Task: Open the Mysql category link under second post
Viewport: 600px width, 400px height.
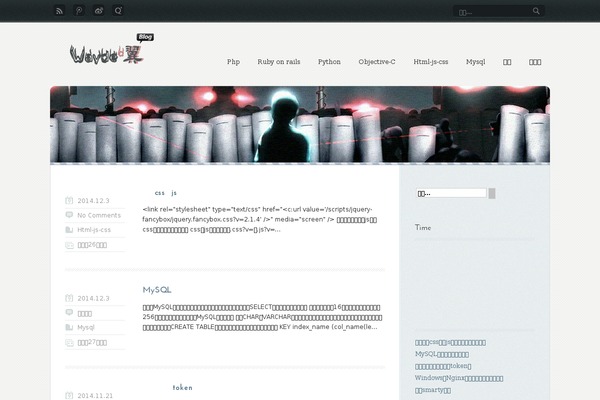Action: click(x=86, y=327)
